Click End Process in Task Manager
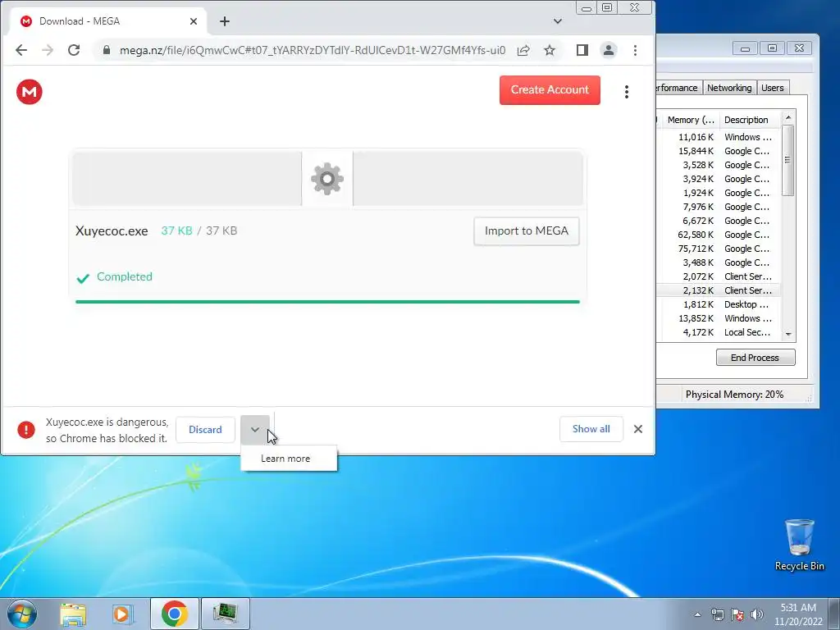The image size is (840, 630). pos(756,358)
